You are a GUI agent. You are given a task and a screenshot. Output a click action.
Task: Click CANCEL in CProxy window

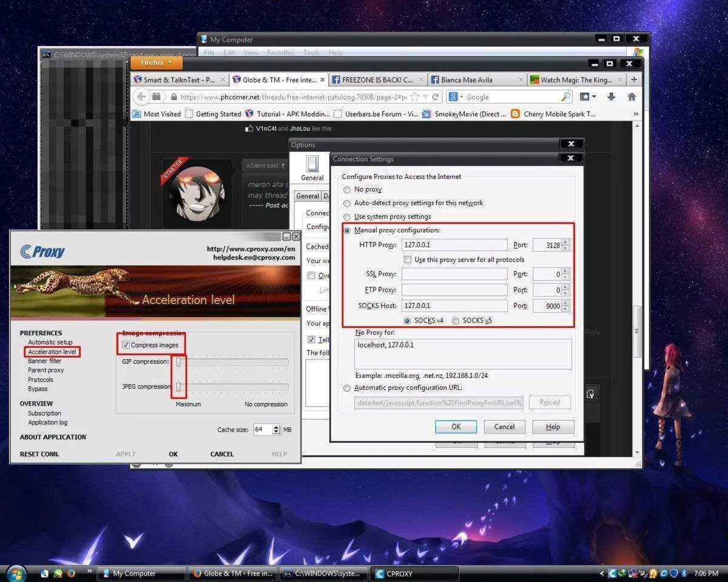click(x=222, y=454)
